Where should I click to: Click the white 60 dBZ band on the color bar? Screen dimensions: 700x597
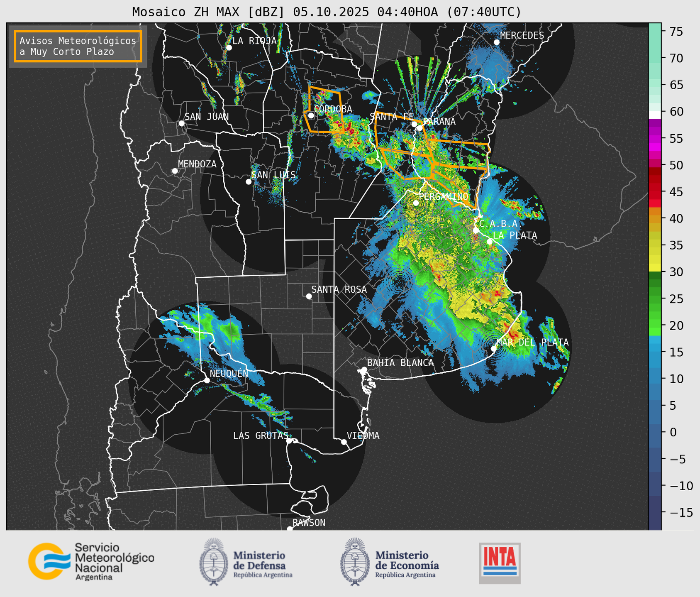coord(655,114)
